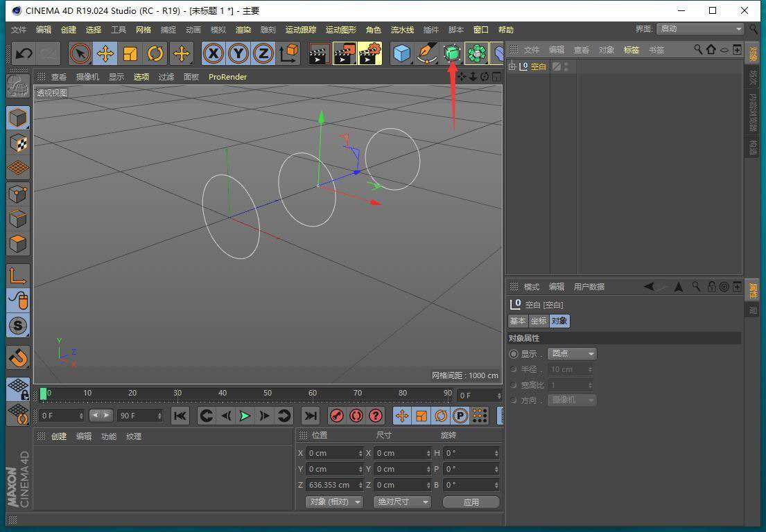This screenshot has height=532, width=766.
Task: Click Render View clapperboard icon
Action: coord(320,53)
